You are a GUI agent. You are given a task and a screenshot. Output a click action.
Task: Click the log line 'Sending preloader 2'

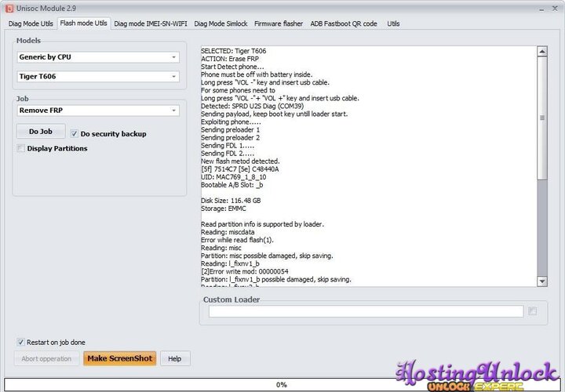(230, 137)
